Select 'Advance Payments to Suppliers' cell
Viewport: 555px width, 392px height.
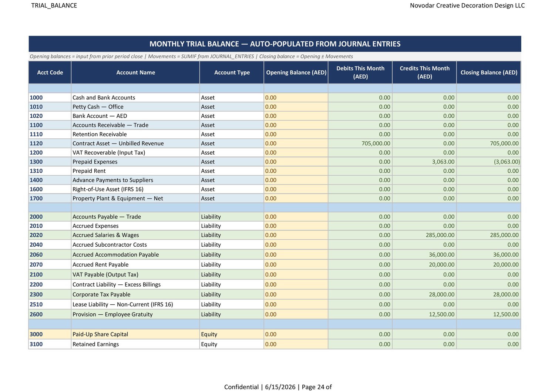tap(135, 180)
